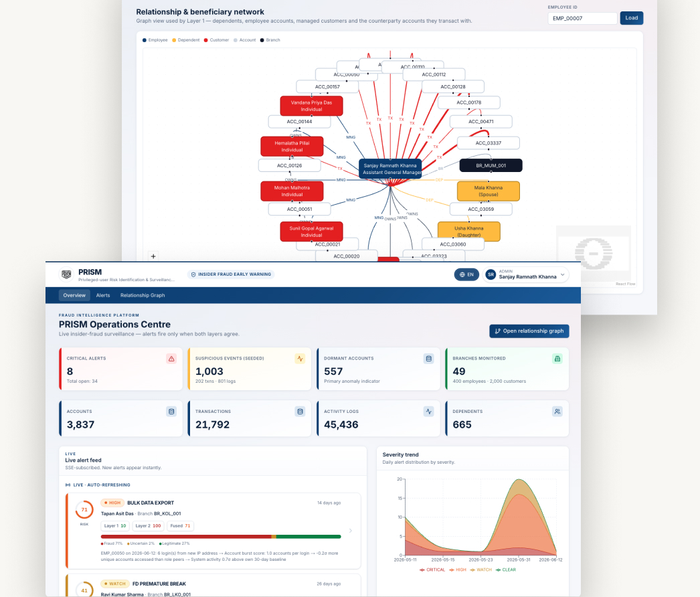Click the Tapan Asit Das name
Screen dimensions: 700x597
(117, 513)
